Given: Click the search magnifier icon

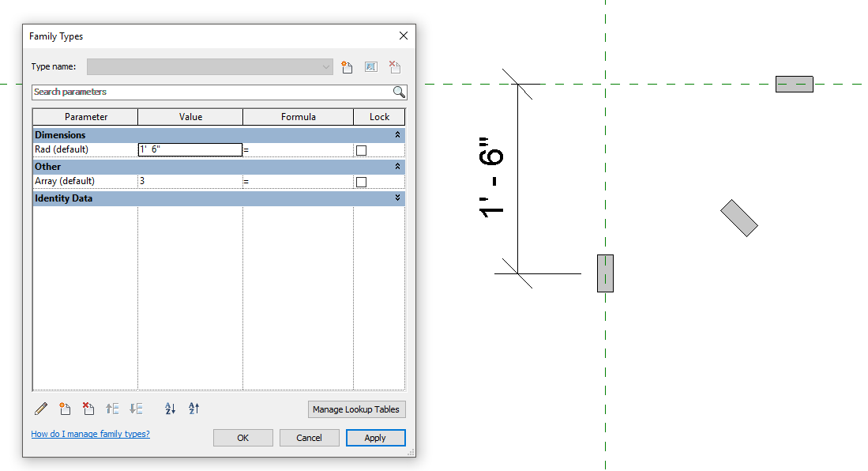Looking at the screenshot, I should [398, 92].
